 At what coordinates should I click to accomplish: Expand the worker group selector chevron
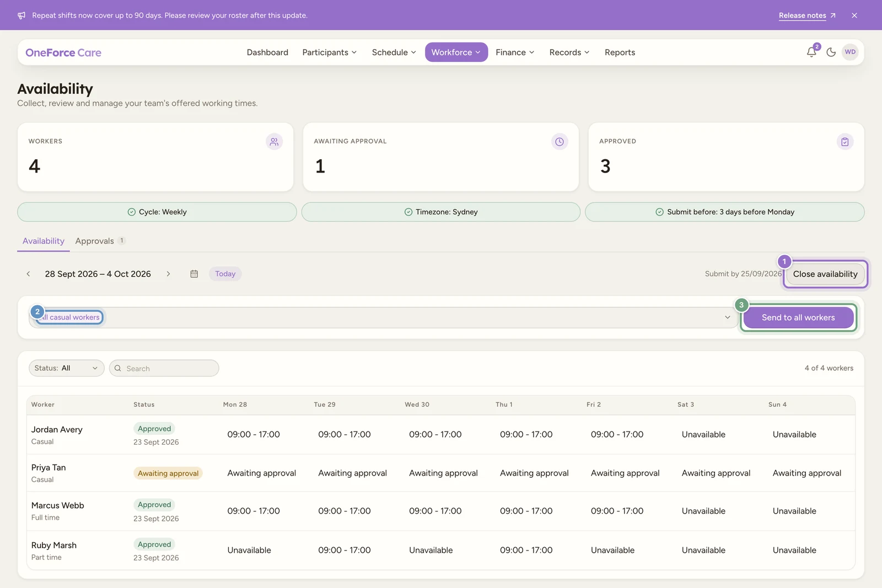click(727, 317)
